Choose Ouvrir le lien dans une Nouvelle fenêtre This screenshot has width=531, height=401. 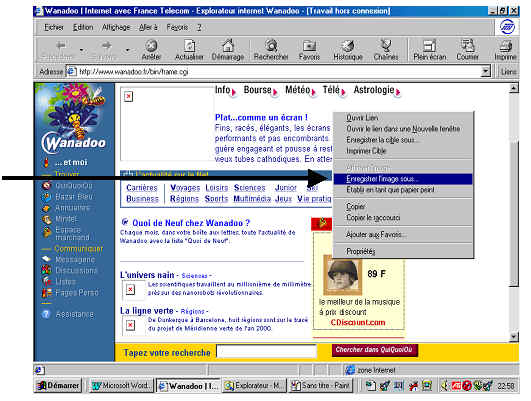(x=403, y=129)
